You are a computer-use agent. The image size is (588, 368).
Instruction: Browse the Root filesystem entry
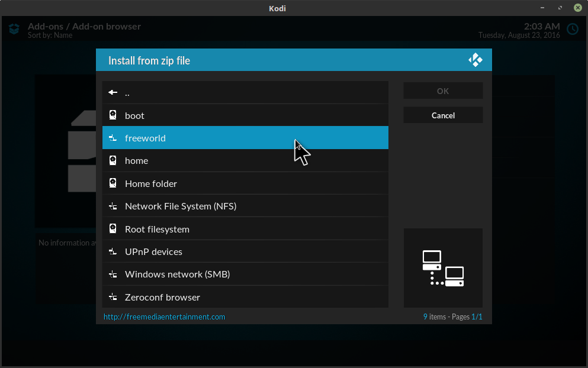pyautogui.click(x=245, y=229)
